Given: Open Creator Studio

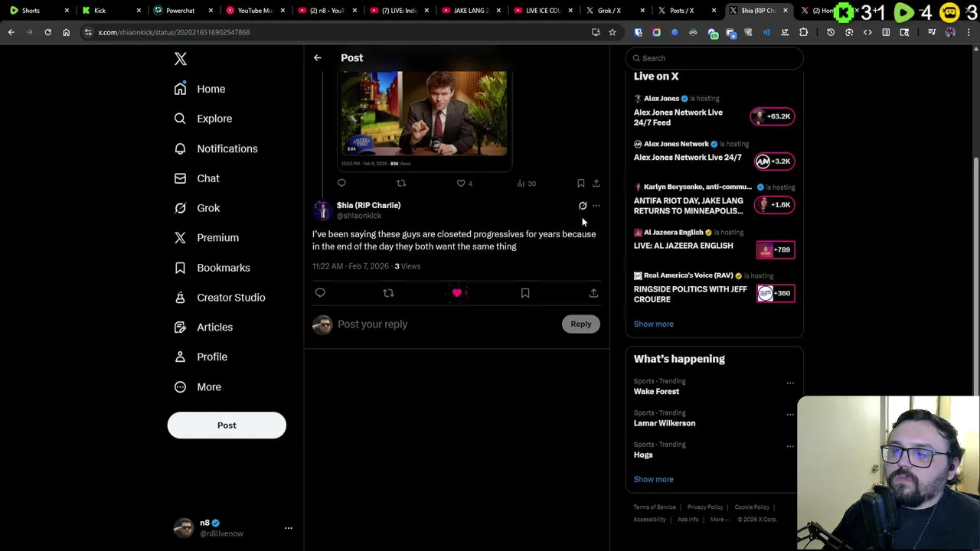Looking at the screenshot, I should coord(220,298).
